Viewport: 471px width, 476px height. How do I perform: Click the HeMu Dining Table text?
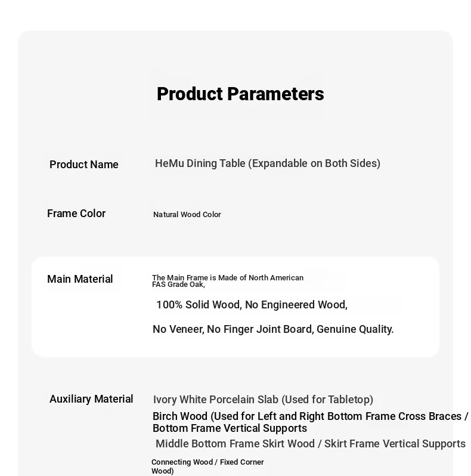point(200,163)
